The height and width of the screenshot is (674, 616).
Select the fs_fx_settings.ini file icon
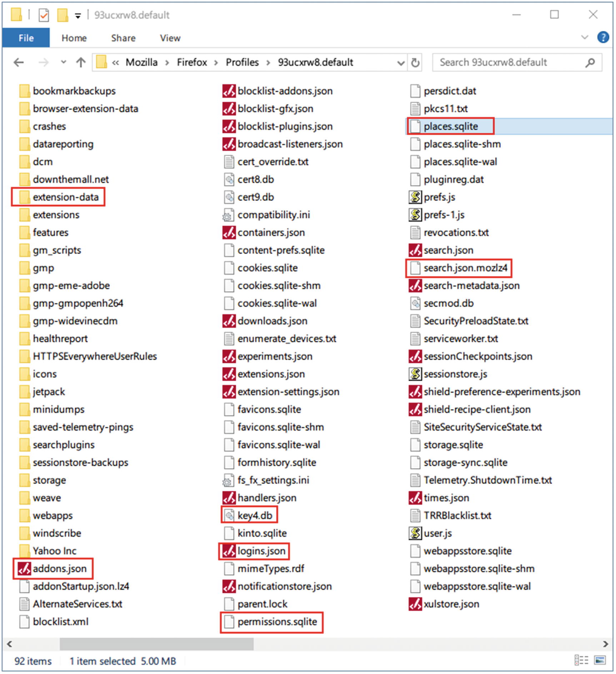(x=228, y=480)
